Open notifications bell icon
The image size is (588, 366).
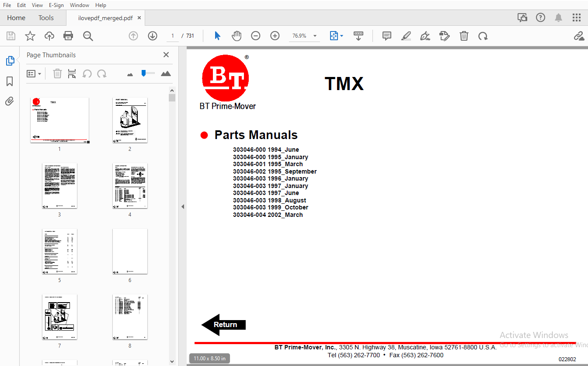point(559,17)
